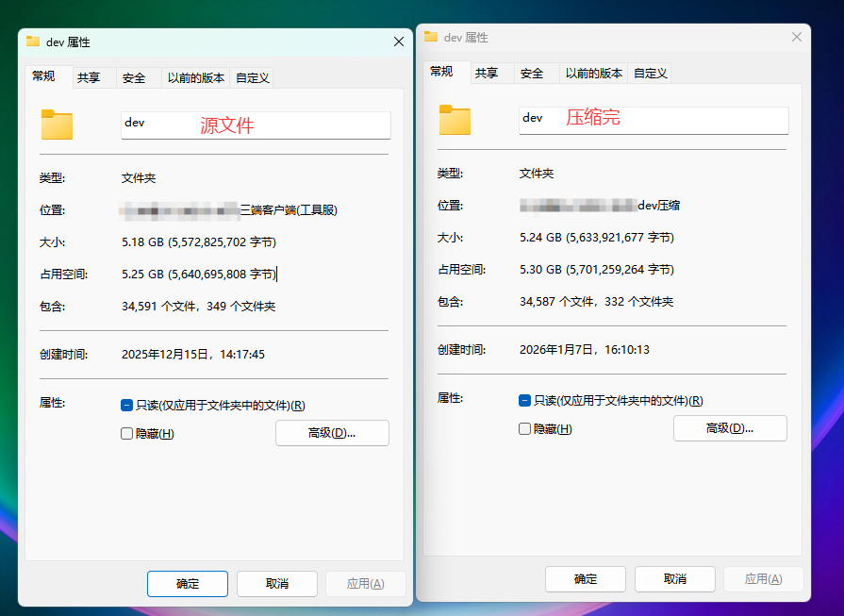
Task: Open 高级(D)... settings in 压缩完 dialog
Action: pos(730,428)
